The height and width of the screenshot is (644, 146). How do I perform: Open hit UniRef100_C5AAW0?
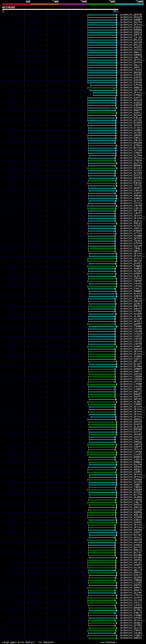pyautogui.click(x=131, y=326)
